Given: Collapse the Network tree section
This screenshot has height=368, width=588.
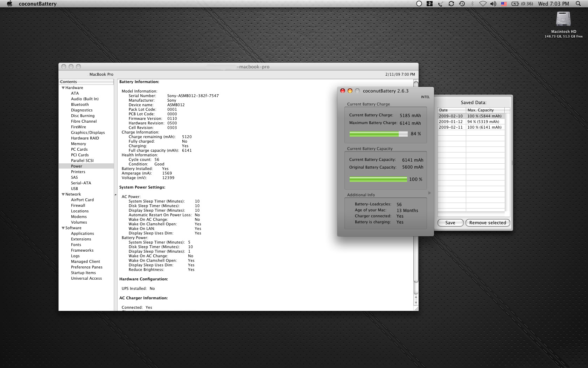Looking at the screenshot, I should pyautogui.click(x=63, y=194).
